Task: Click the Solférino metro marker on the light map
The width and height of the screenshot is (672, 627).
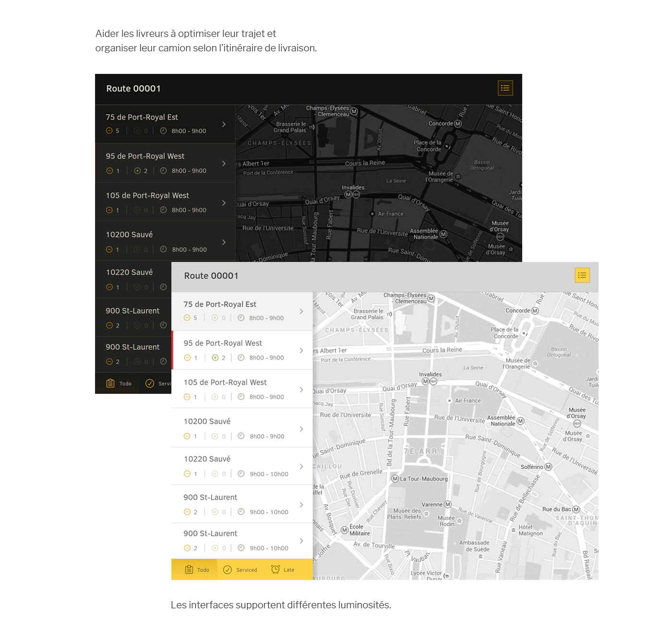Action: click(549, 467)
